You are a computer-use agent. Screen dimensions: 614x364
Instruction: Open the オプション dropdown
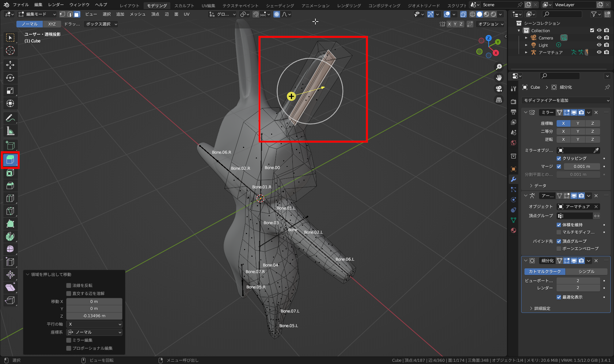(x=490, y=24)
